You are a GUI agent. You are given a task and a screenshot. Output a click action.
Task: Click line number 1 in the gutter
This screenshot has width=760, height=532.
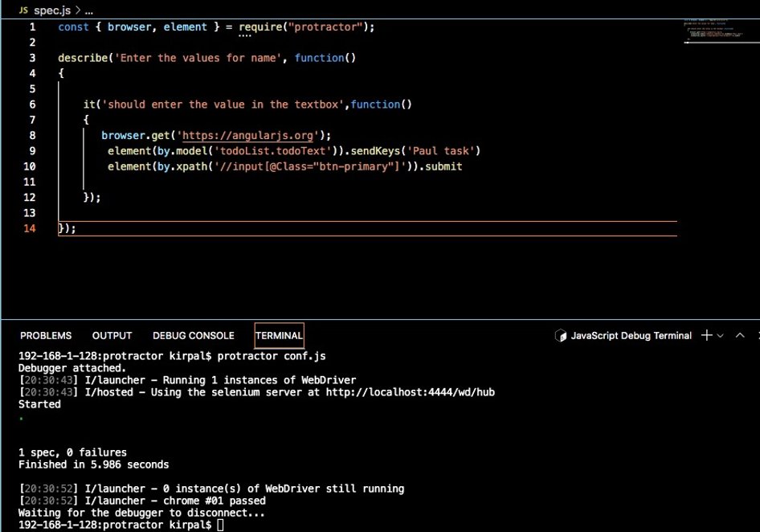pyautogui.click(x=32, y=27)
